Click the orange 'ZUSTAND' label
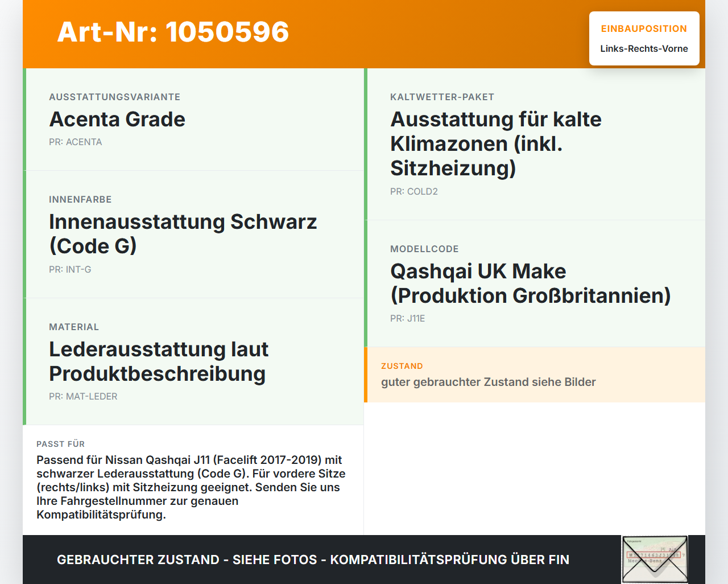 tap(402, 366)
